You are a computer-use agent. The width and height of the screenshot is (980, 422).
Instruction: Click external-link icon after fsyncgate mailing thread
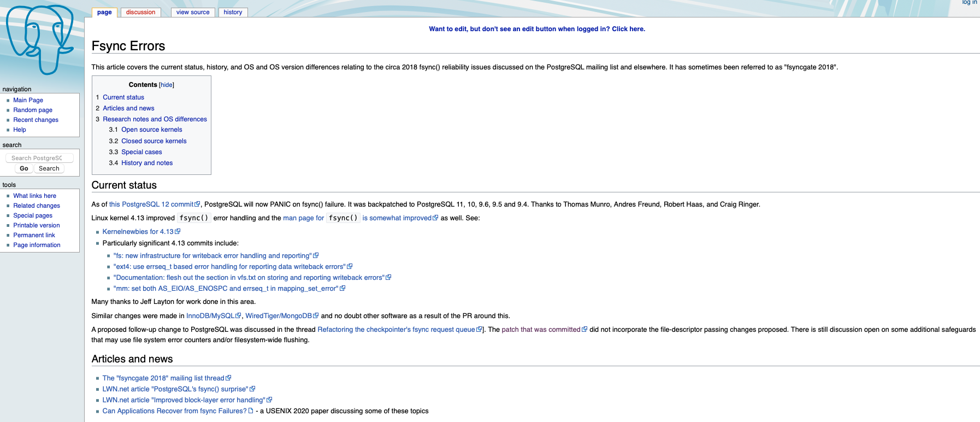(x=228, y=378)
